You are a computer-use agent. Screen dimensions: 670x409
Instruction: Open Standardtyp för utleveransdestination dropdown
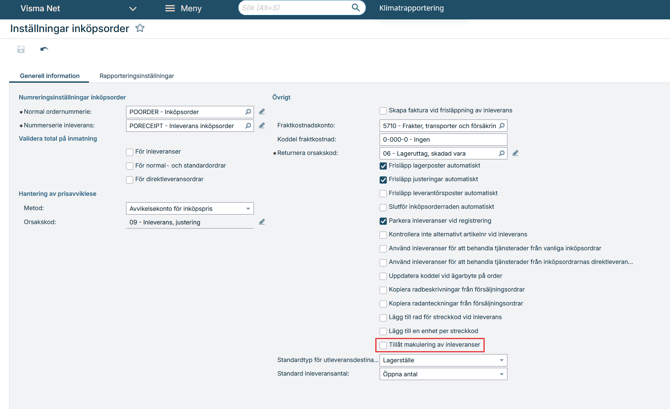tap(443, 360)
